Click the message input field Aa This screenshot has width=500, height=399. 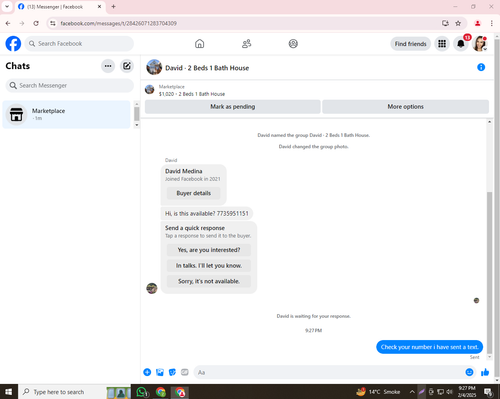point(328,372)
